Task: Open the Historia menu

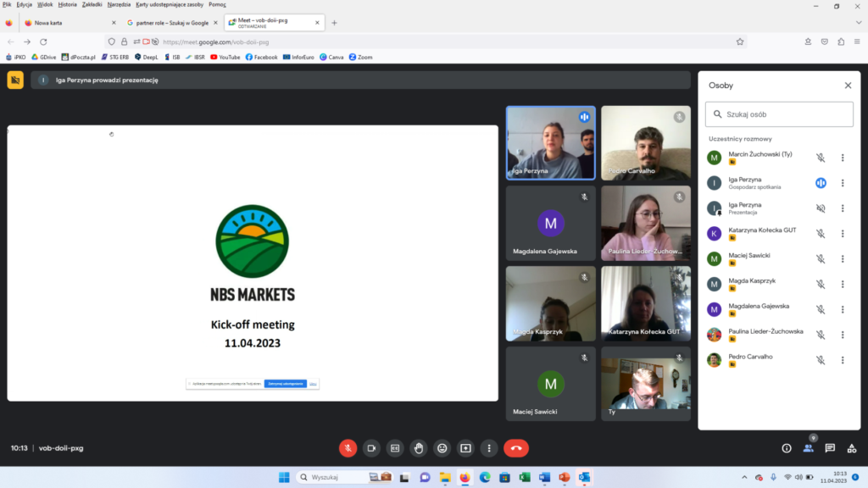Action: (x=68, y=4)
